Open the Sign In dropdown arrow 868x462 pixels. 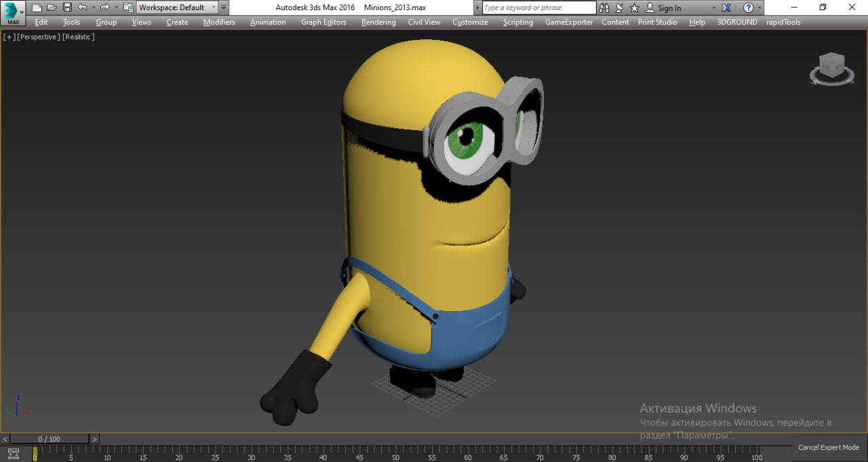point(714,7)
